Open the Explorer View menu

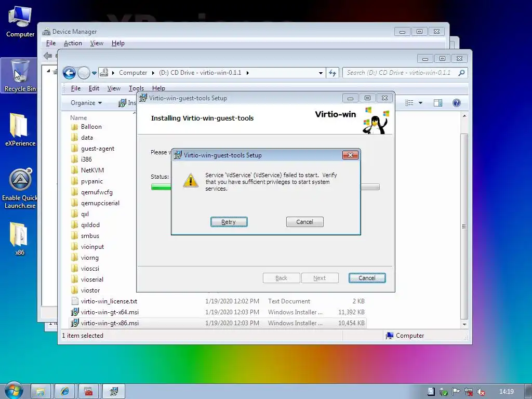tap(114, 88)
